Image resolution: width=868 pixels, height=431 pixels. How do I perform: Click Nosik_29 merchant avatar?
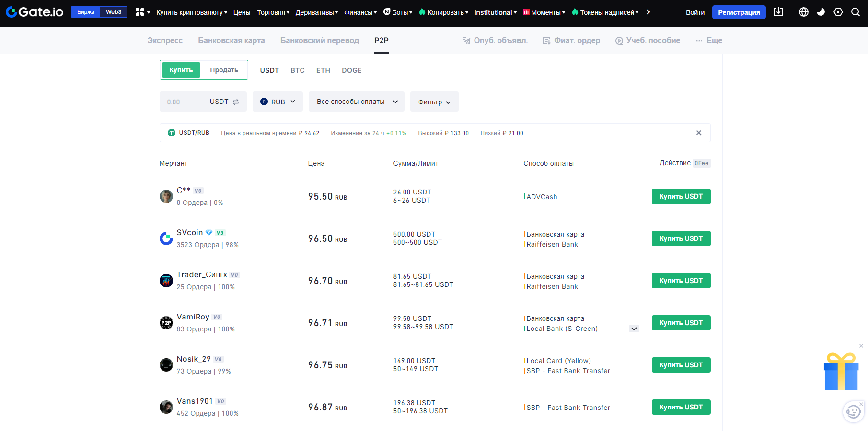tap(166, 365)
